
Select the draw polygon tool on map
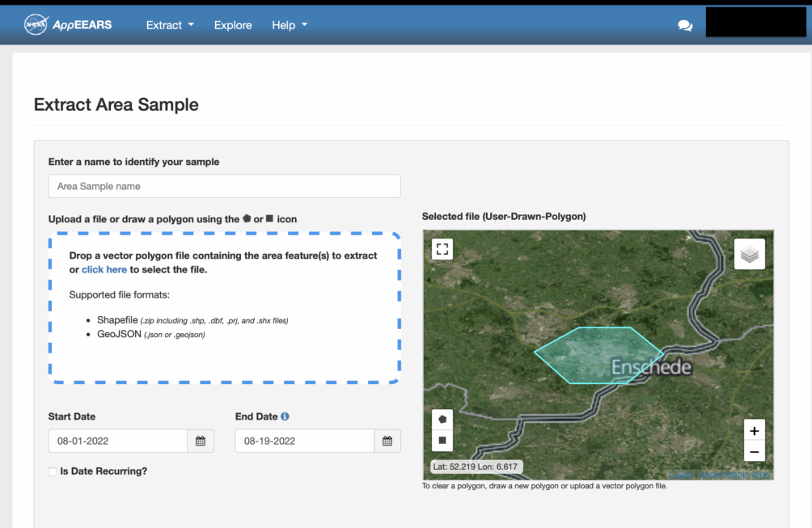pyautogui.click(x=442, y=420)
